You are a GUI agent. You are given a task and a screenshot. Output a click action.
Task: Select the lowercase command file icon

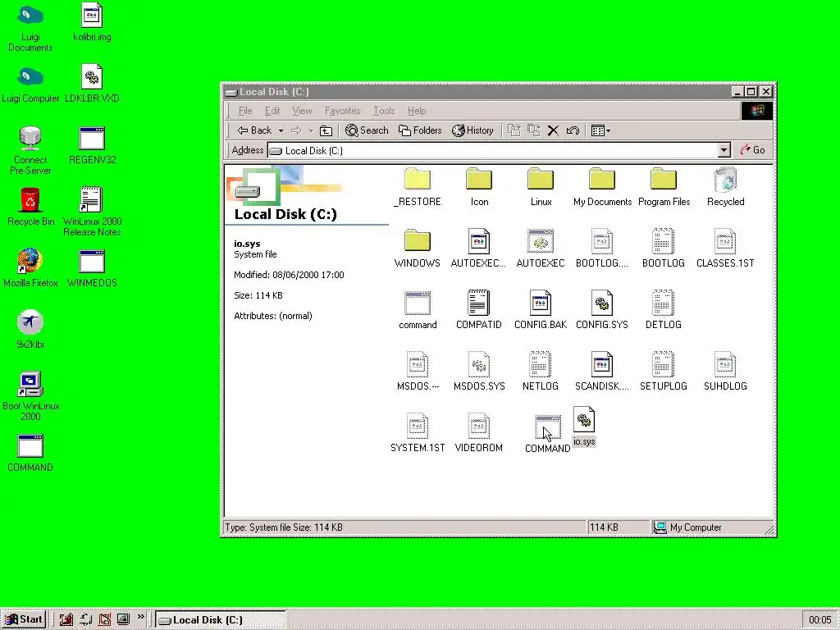coord(418,304)
